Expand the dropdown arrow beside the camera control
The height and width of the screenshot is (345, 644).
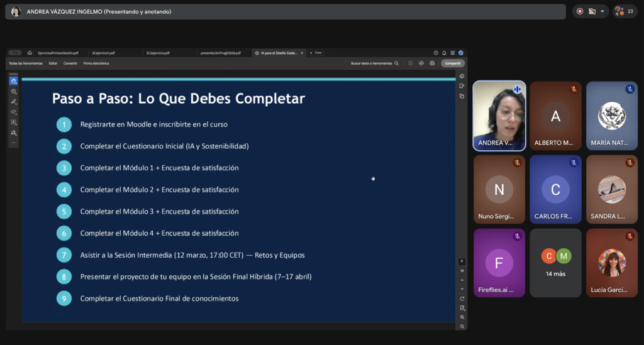[602, 11]
